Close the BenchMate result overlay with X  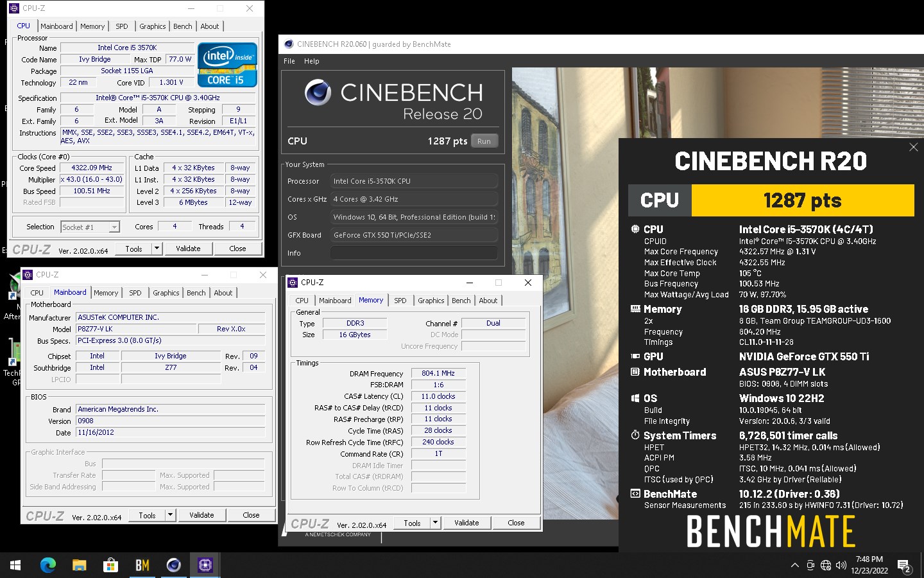tap(914, 147)
